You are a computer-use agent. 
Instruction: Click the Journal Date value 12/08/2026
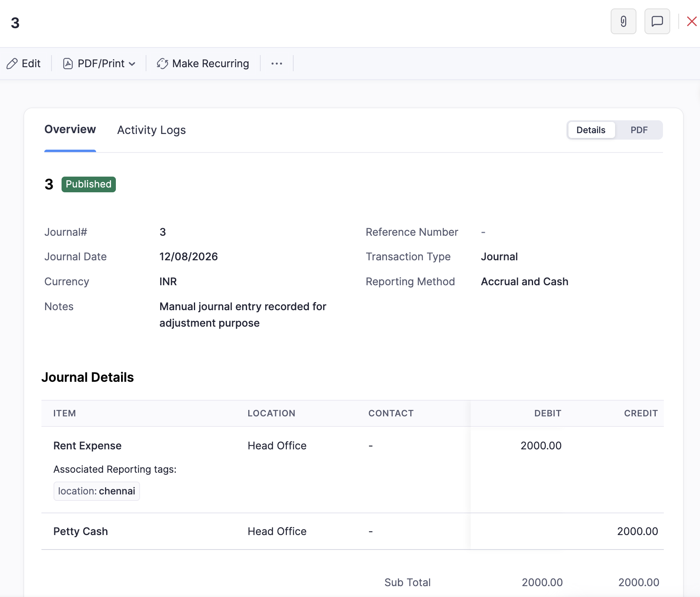click(x=188, y=257)
